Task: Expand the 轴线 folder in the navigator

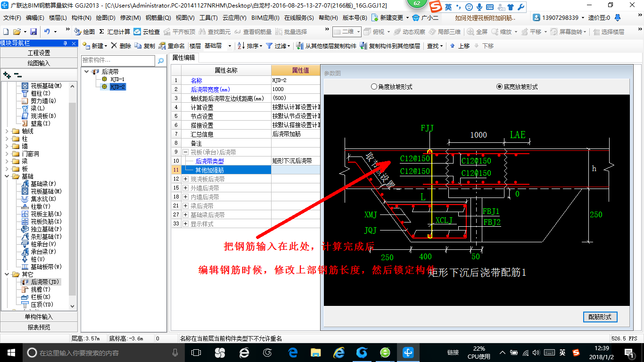Action: click(x=7, y=132)
